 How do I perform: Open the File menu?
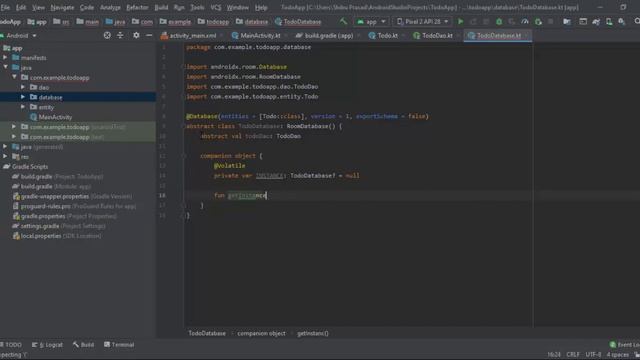pyautogui.click(x=5, y=7)
